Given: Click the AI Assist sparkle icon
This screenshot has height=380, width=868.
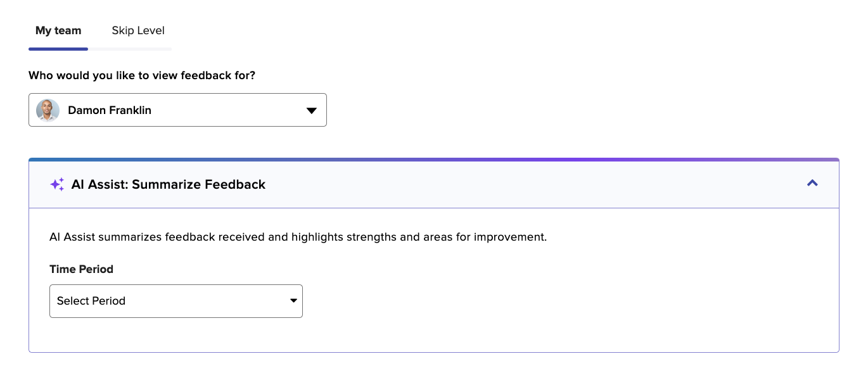Looking at the screenshot, I should 57,184.
